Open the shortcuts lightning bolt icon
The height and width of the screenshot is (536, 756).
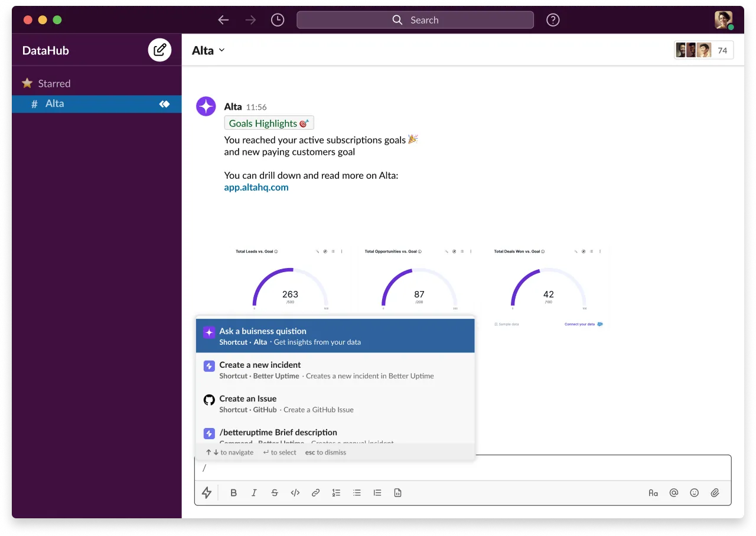pos(207,493)
